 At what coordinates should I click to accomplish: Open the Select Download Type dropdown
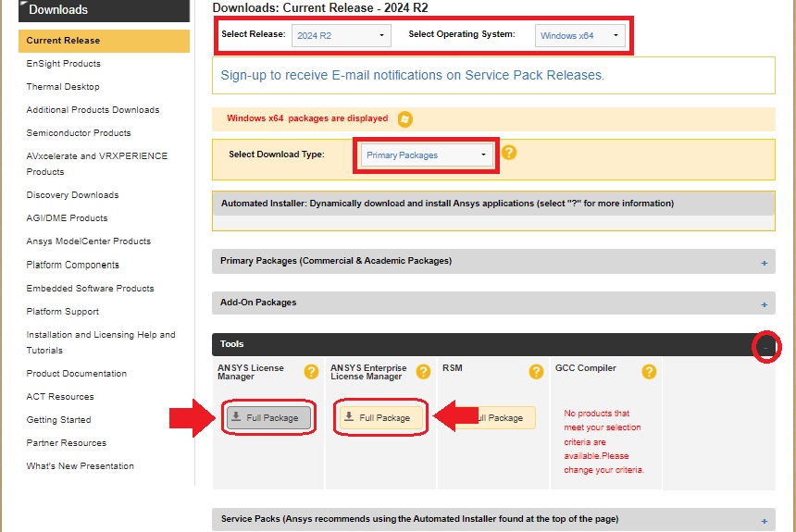point(427,155)
